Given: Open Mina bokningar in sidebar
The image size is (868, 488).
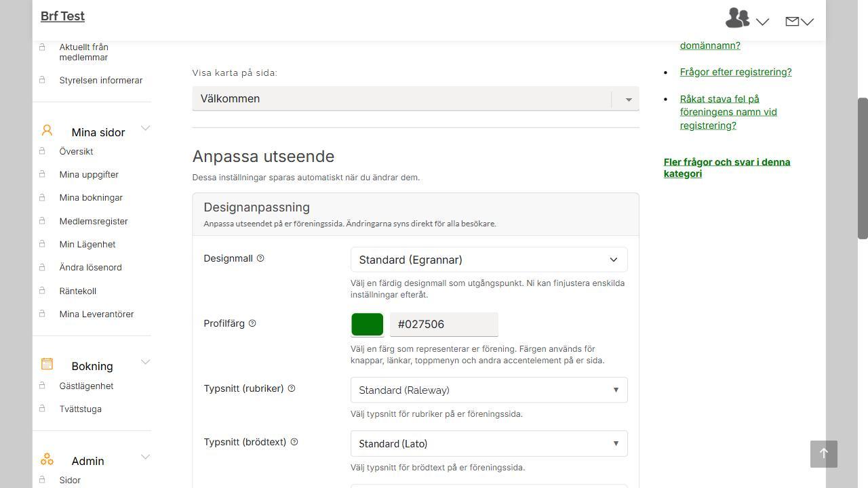Looking at the screenshot, I should (91, 197).
